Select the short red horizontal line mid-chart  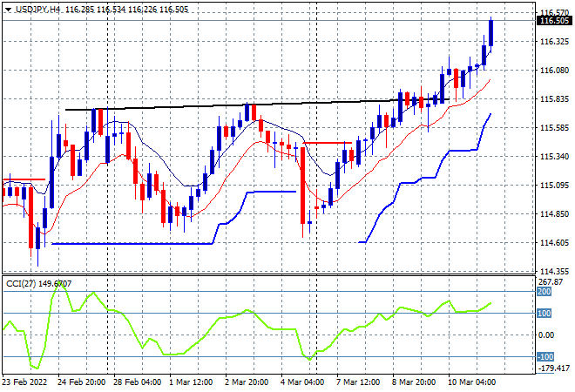tap(328, 143)
